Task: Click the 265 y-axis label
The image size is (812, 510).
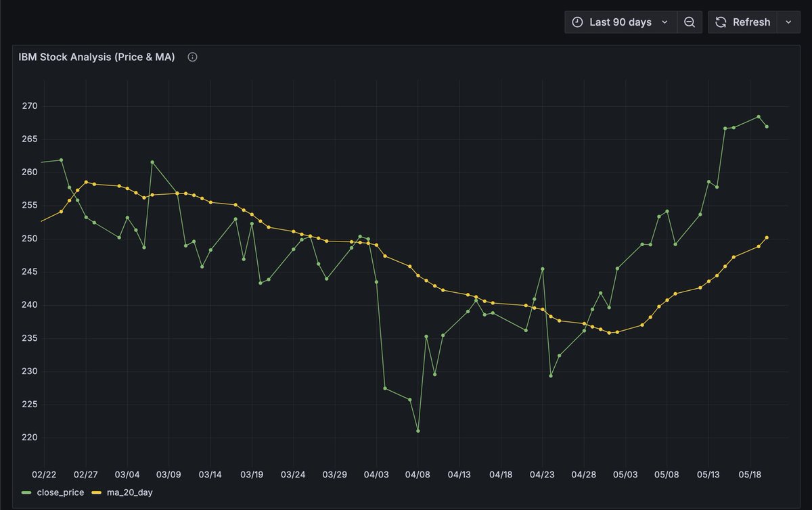Action: (30, 139)
